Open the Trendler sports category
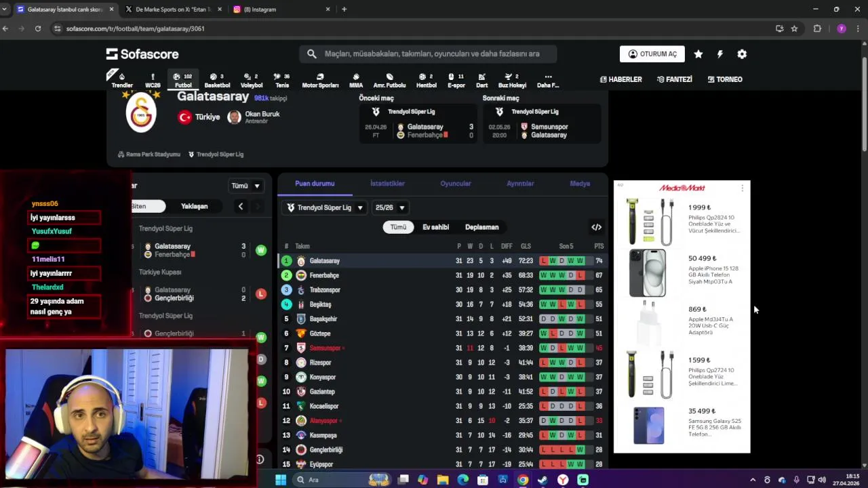 click(122, 80)
